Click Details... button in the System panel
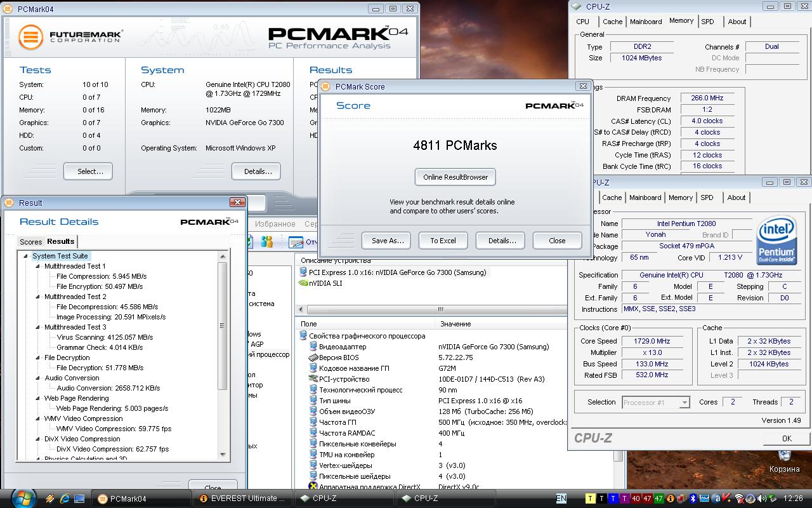The image size is (812, 508). (256, 171)
